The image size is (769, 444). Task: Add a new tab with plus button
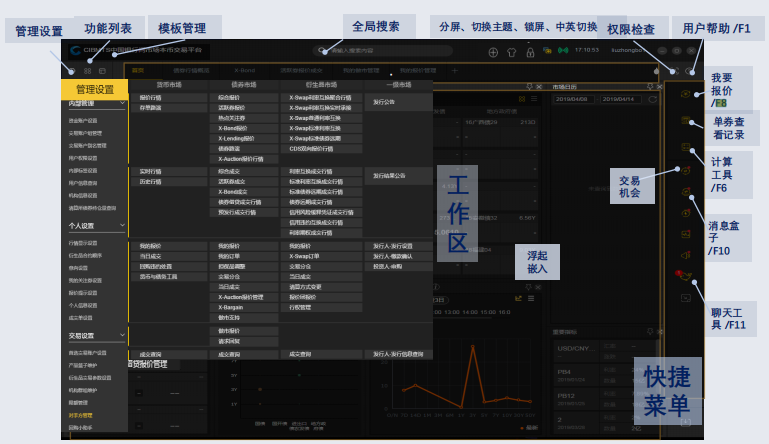pyautogui.click(x=455, y=71)
